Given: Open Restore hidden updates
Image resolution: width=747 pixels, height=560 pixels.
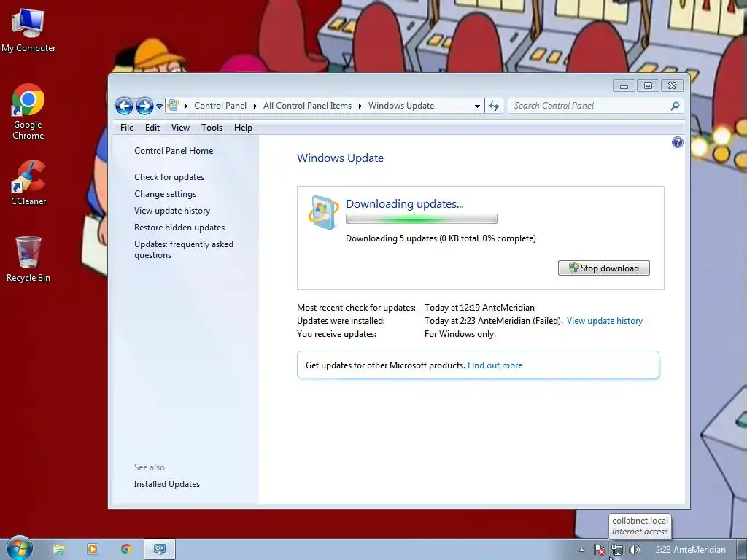Looking at the screenshot, I should point(179,227).
